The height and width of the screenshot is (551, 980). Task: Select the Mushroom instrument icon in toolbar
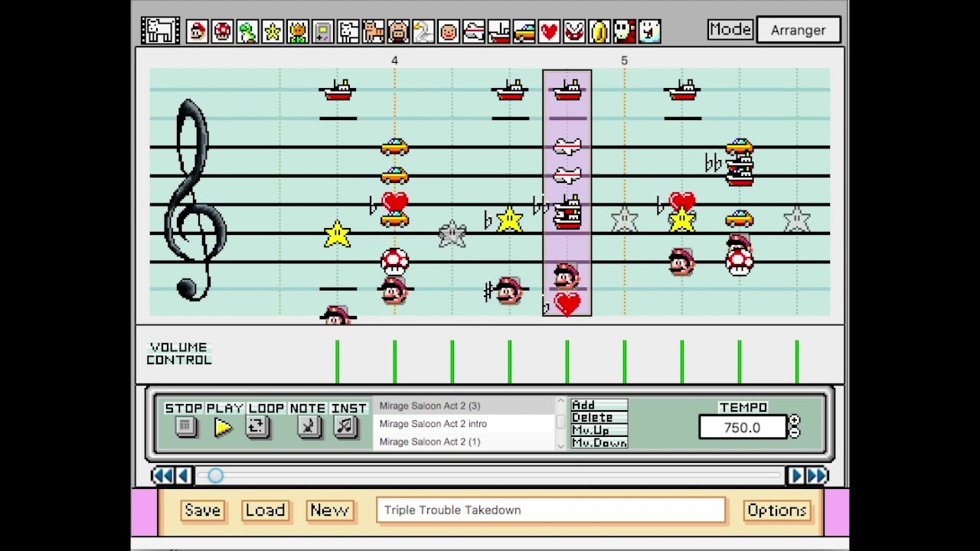(x=222, y=31)
